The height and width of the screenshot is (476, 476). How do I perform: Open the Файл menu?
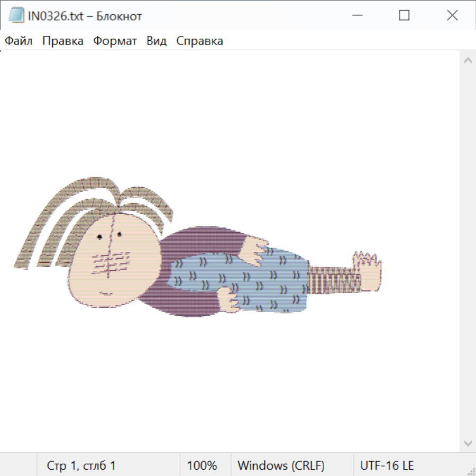19,41
